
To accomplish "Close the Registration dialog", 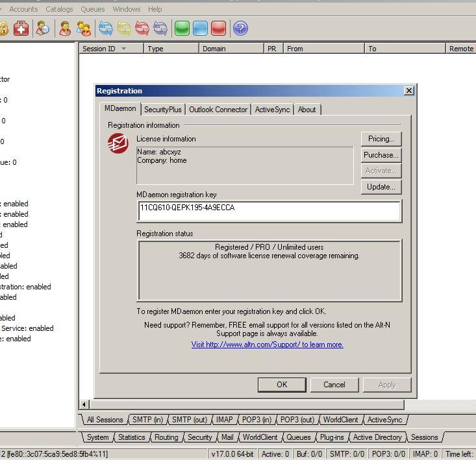I will (x=409, y=90).
